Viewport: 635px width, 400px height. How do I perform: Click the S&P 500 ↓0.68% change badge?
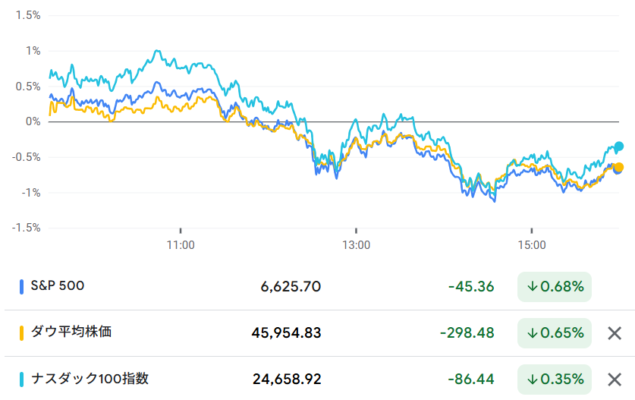[x=555, y=287]
